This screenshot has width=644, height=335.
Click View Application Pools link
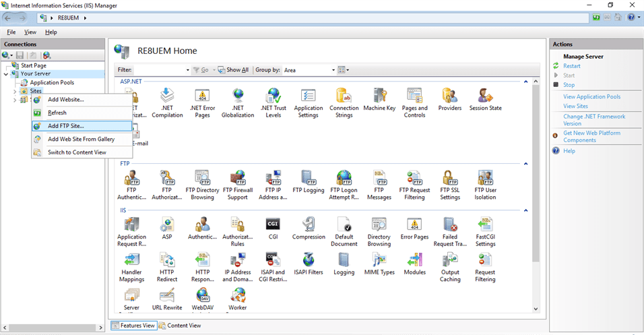click(x=592, y=96)
